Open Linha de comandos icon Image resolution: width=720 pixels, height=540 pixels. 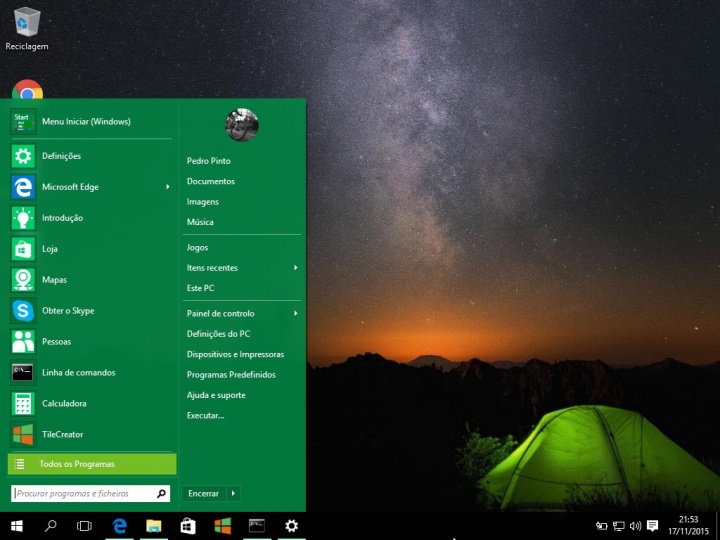24,373
